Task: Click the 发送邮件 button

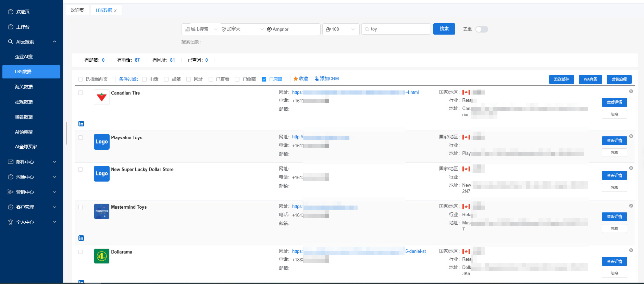Action: click(x=561, y=79)
